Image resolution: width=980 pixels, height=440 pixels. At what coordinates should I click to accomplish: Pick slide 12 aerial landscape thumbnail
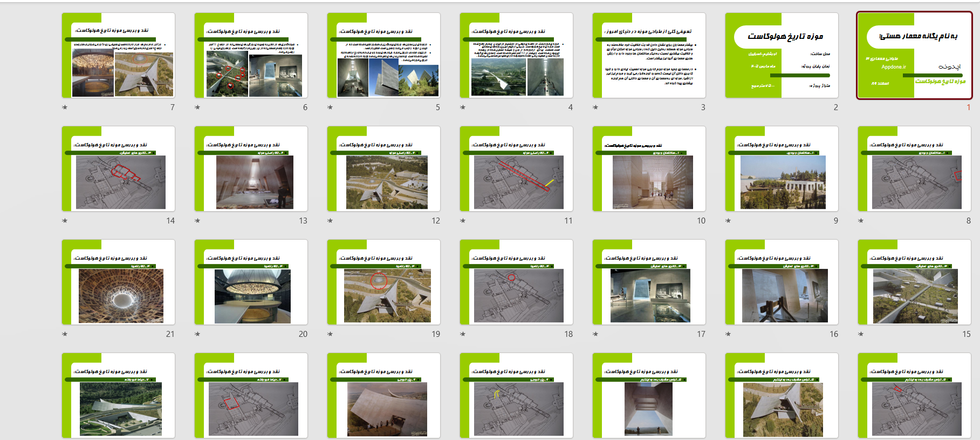(x=383, y=169)
